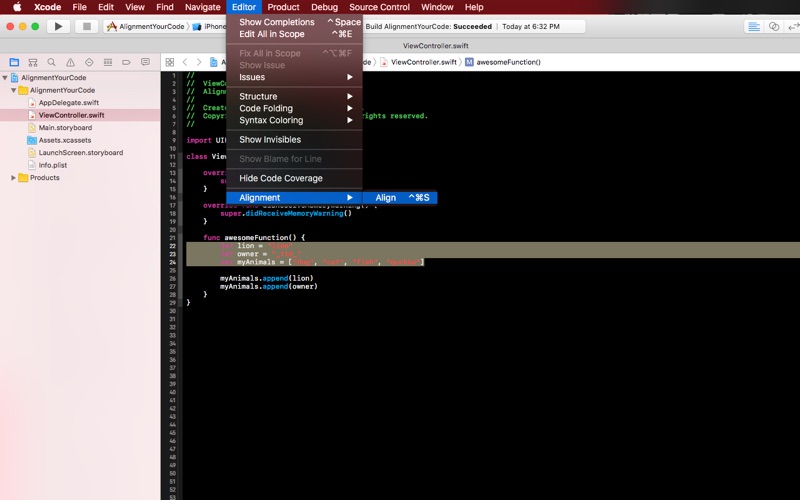Click the super.didReceiveMemoryWarning() code line
The width and height of the screenshot is (800, 500).
point(286,213)
